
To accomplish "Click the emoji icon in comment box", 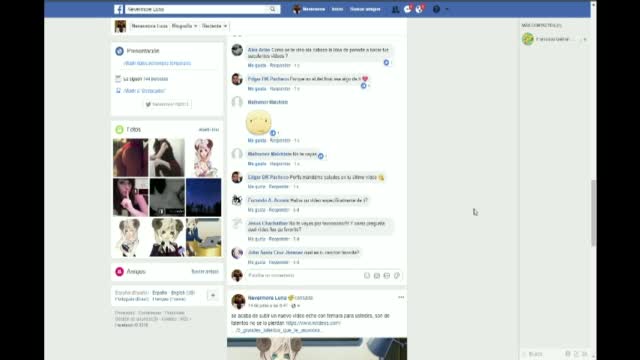I will (x=367, y=276).
